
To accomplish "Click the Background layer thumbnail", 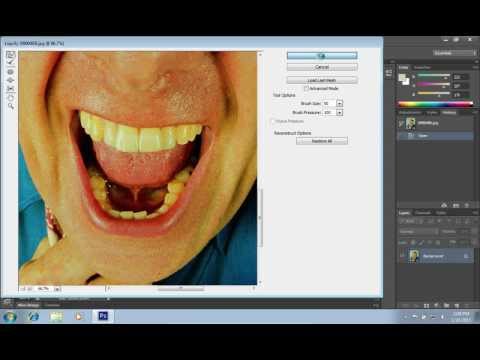I will (414, 256).
